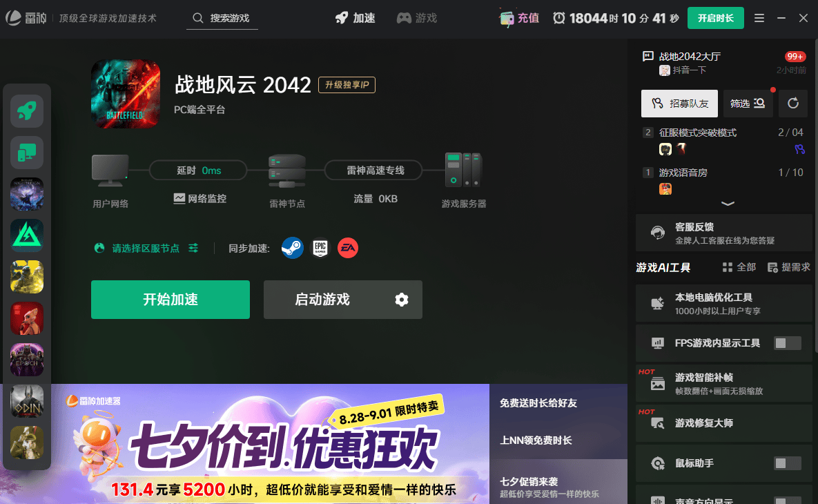Image resolution: width=818 pixels, height=504 pixels.
Task: Click the 99+ unread messages badge
Action: click(x=795, y=57)
